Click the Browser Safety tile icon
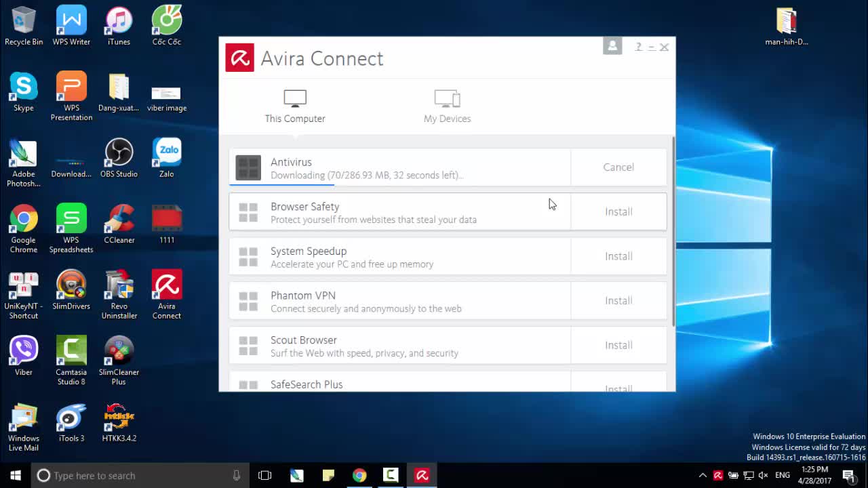Viewport: 868px width, 488px height. (x=248, y=212)
